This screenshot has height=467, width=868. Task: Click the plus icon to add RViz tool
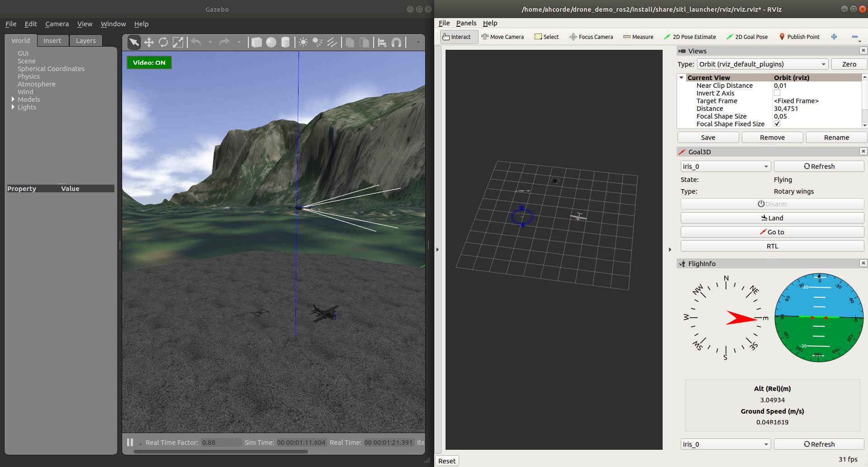click(x=834, y=37)
